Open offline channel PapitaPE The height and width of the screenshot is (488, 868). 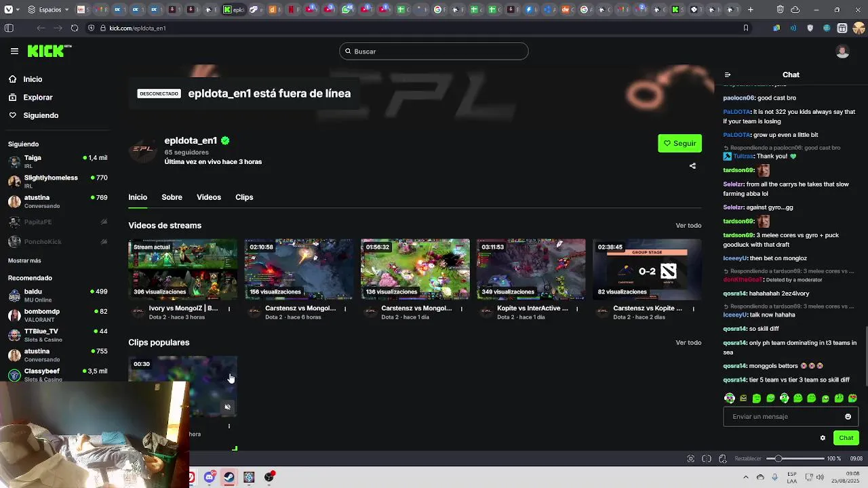[x=58, y=222]
